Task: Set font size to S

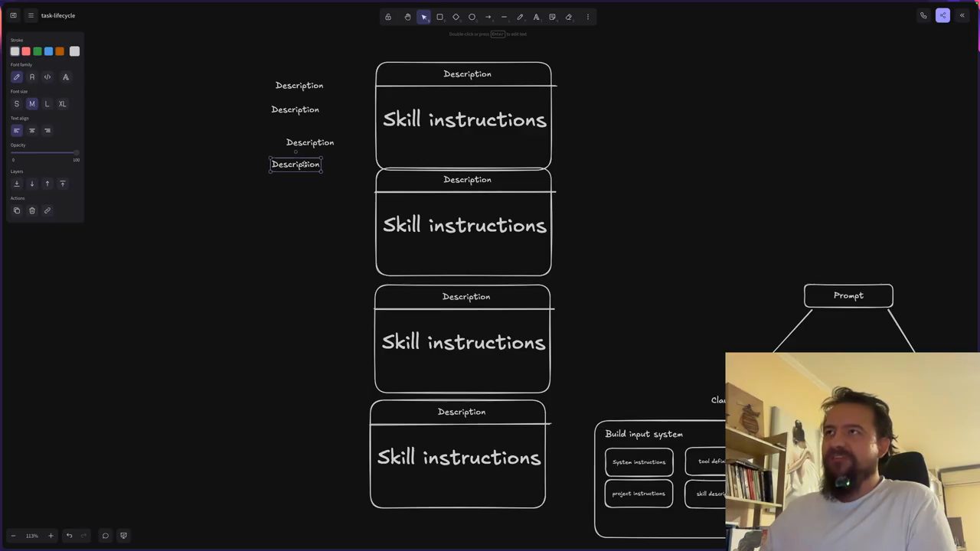Action: point(17,104)
